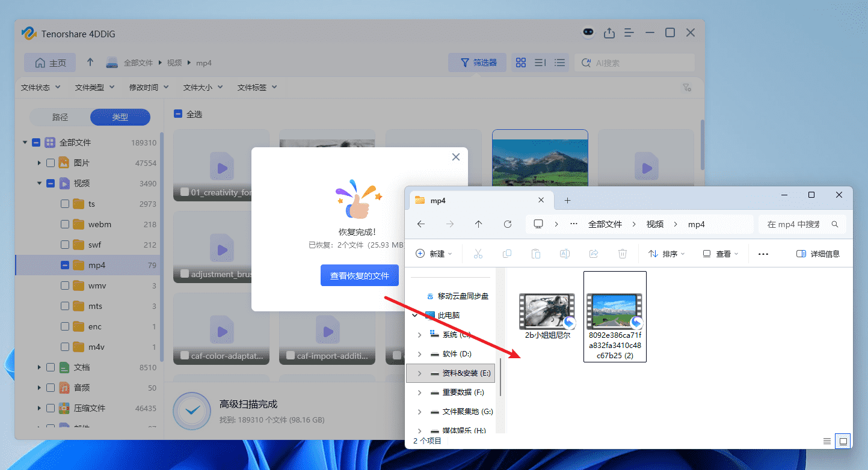Select the 全选 select-all checkbox
868x470 pixels.
[177, 113]
